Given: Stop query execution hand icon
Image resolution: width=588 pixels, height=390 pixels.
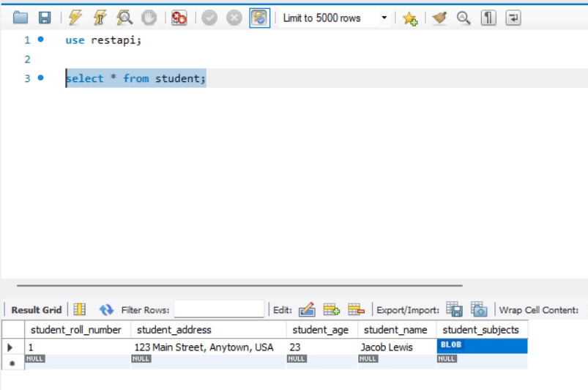Looking at the screenshot, I should pyautogui.click(x=149, y=18).
